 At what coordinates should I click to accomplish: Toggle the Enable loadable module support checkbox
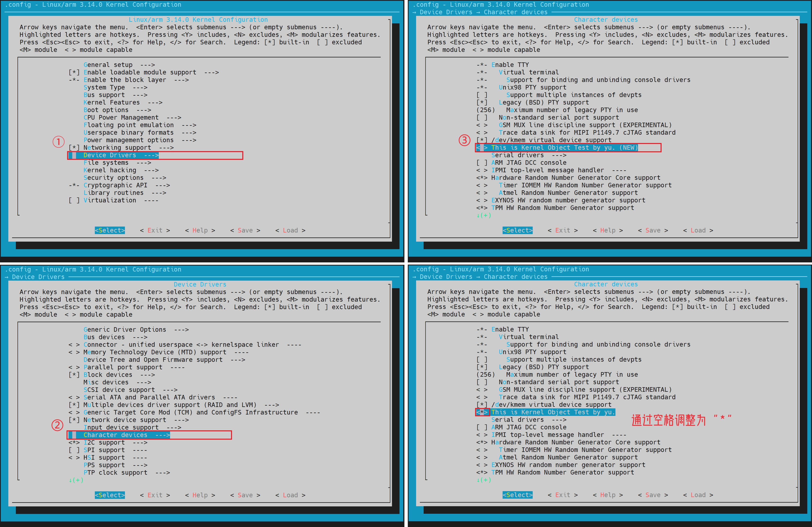click(x=74, y=72)
